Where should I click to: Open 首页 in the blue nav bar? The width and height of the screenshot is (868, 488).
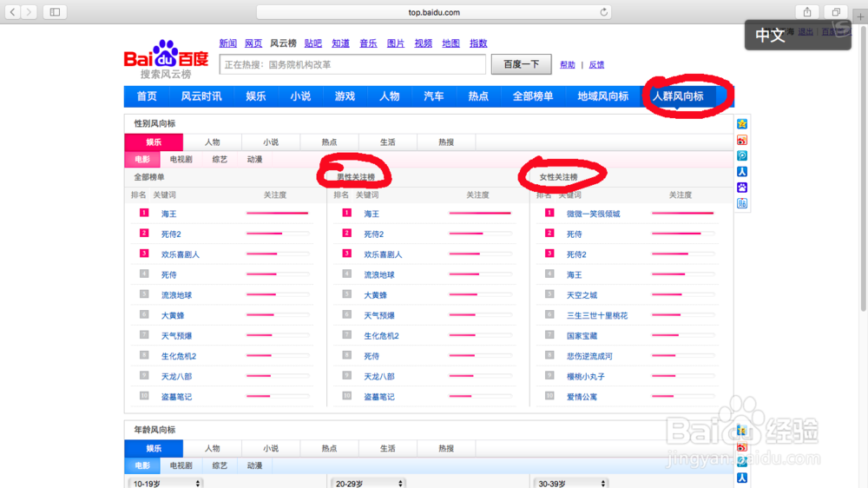click(147, 96)
